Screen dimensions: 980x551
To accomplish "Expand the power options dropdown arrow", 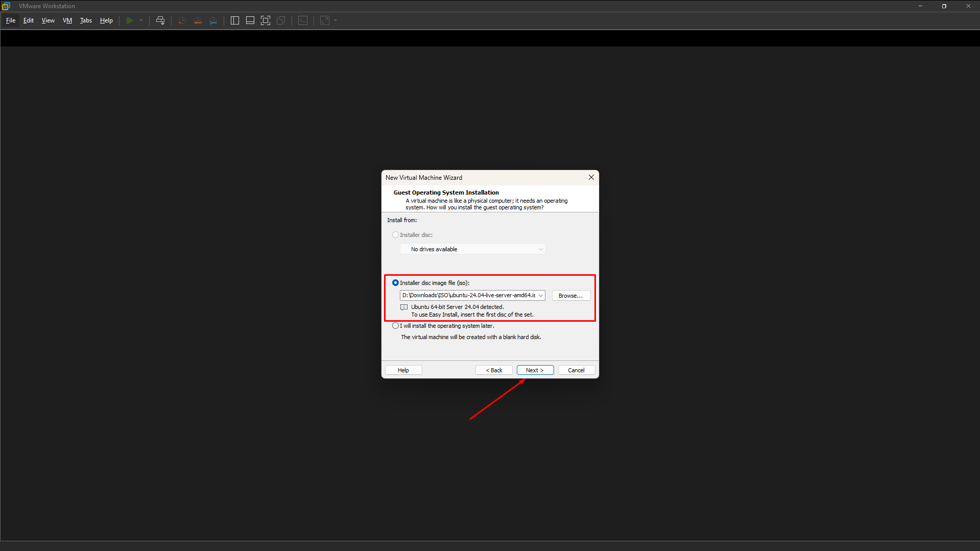I will tap(141, 20).
